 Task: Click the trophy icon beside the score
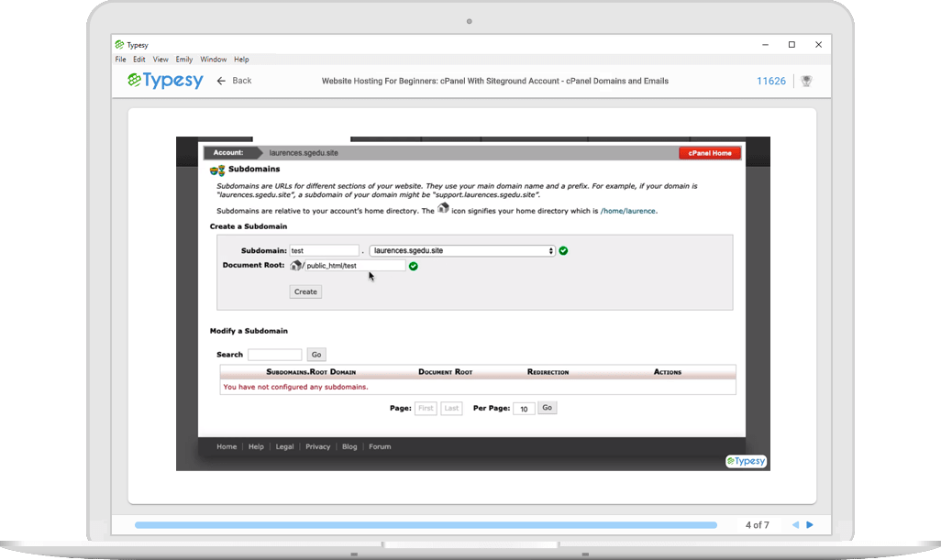(806, 81)
